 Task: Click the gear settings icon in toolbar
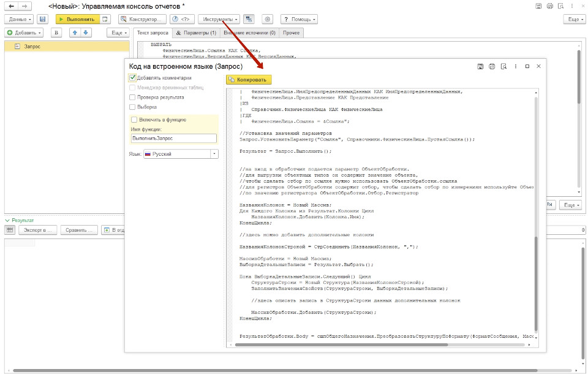click(267, 20)
